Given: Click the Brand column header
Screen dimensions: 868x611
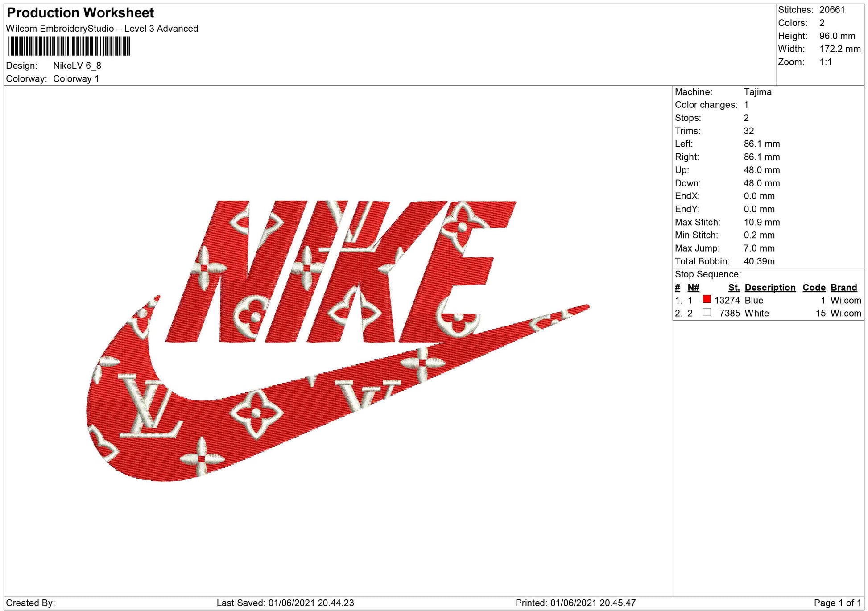Looking at the screenshot, I should point(843,288).
